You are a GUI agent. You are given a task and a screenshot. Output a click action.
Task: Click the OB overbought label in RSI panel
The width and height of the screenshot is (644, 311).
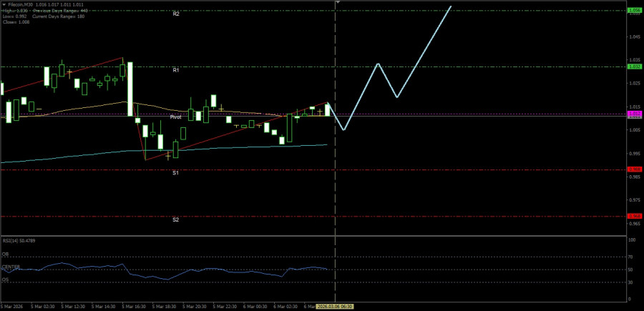click(x=5, y=253)
